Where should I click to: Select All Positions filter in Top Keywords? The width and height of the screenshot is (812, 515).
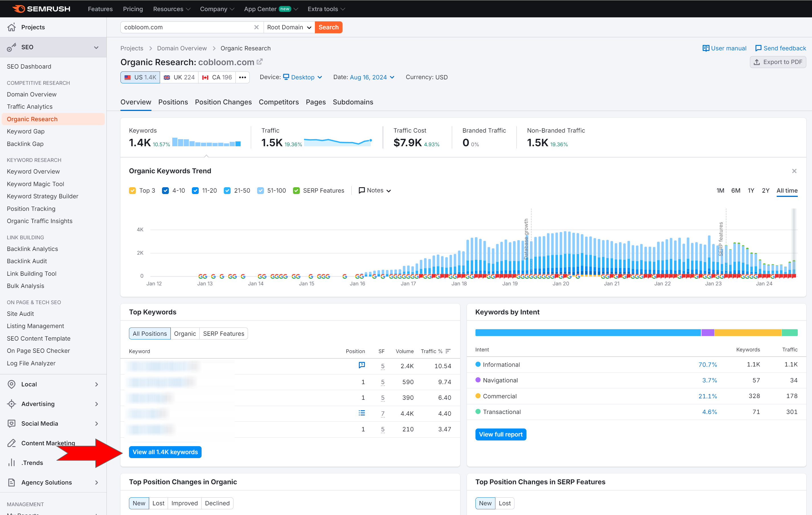point(150,334)
